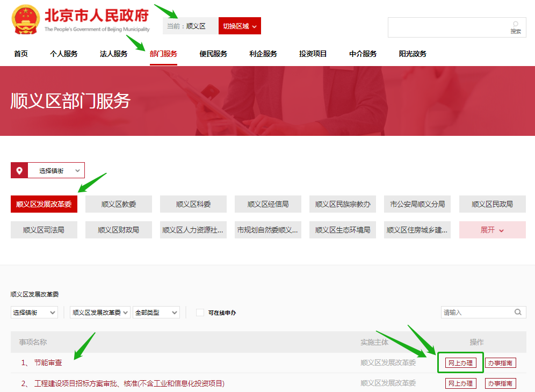Select department 顺义区教委
Image resolution: width=535 pixels, height=392 pixels.
pos(119,204)
